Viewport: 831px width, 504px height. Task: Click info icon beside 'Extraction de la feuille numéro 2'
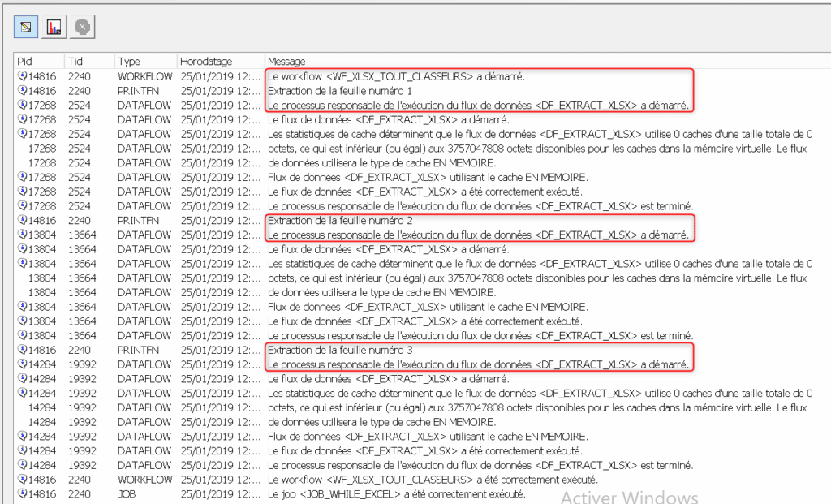click(x=23, y=221)
